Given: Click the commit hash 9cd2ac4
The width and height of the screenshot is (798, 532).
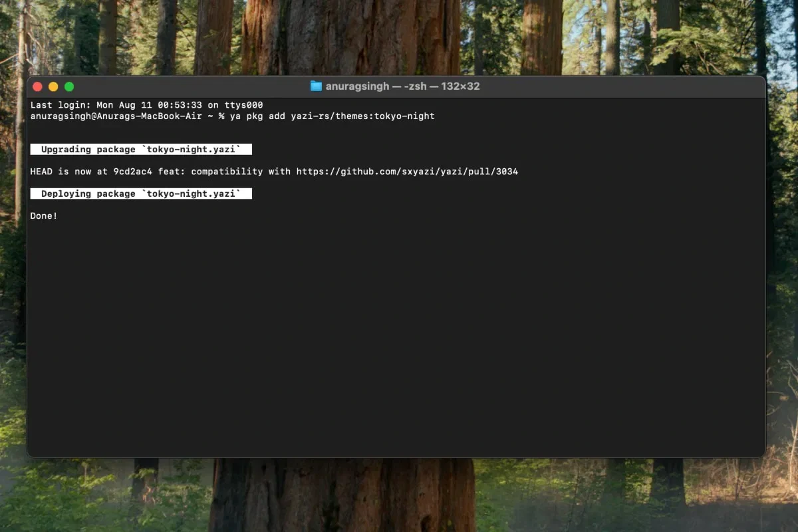Looking at the screenshot, I should tap(132, 172).
